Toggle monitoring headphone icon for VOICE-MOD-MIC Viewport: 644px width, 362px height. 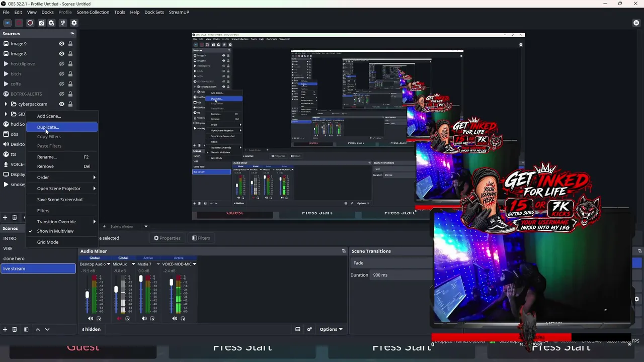(x=183, y=318)
